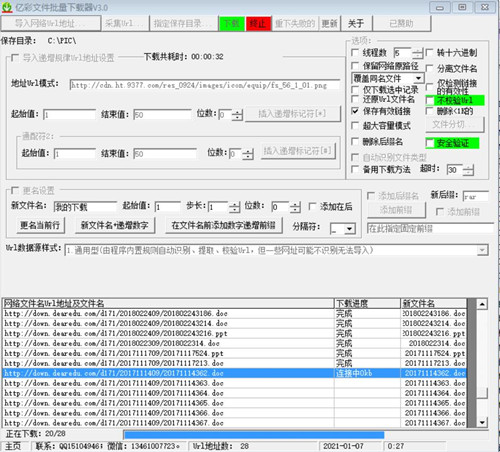
Task: Click the 添加前缀 button
Action: click(396, 210)
